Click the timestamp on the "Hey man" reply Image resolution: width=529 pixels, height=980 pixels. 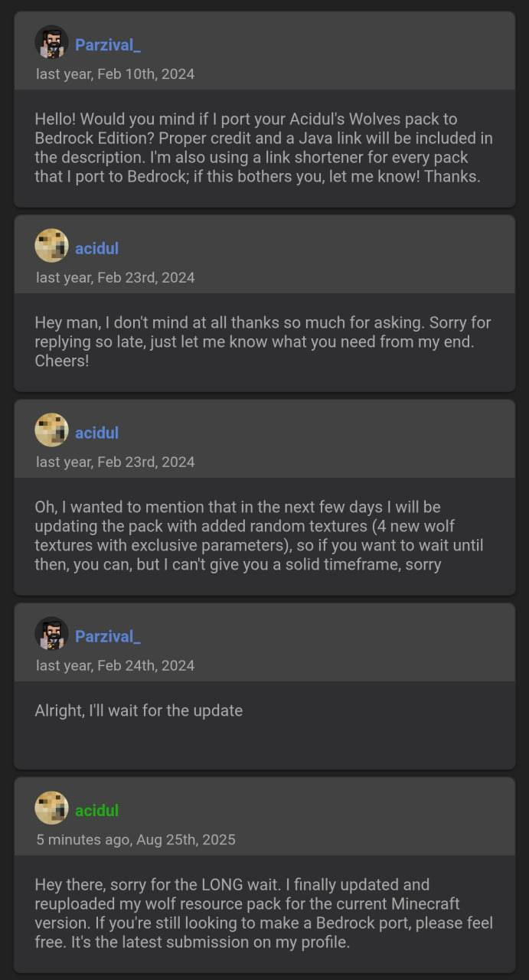click(115, 278)
